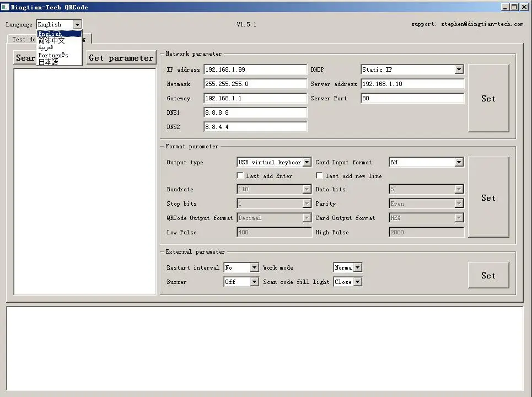
Task: Click into the DNS1 field
Action: 255,112
